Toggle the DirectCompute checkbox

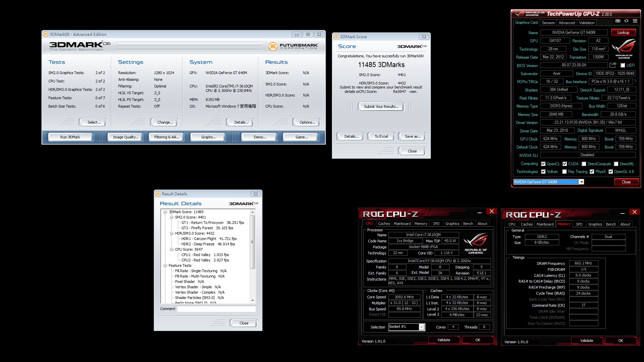(584, 164)
